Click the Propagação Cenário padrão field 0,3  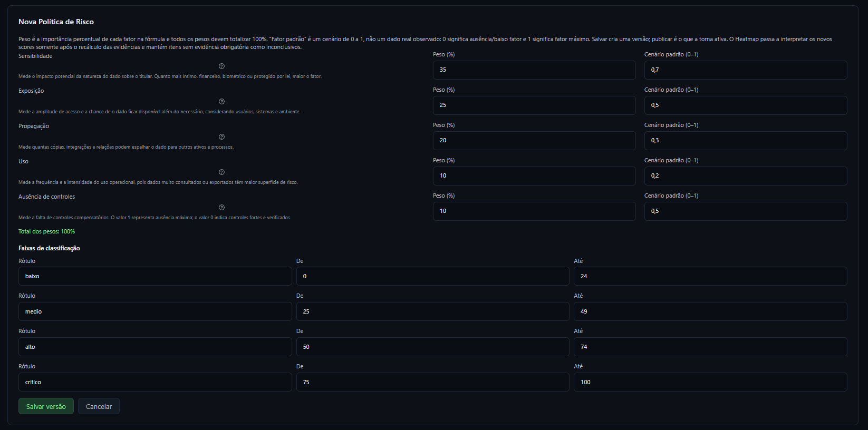[746, 141]
